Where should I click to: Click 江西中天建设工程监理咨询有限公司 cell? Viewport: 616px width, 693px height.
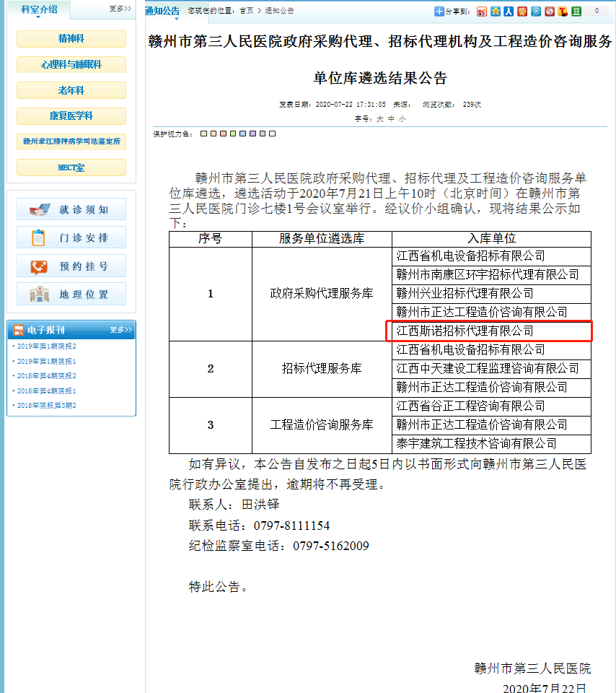point(491,369)
